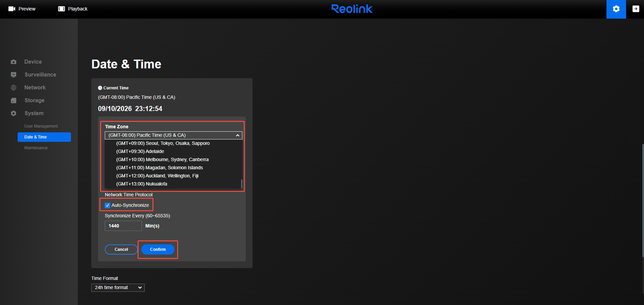Viewport: 644px width, 305px height.
Task: Toggle the Auto-Synchronize checkbox
Action: tap(107, 205)
